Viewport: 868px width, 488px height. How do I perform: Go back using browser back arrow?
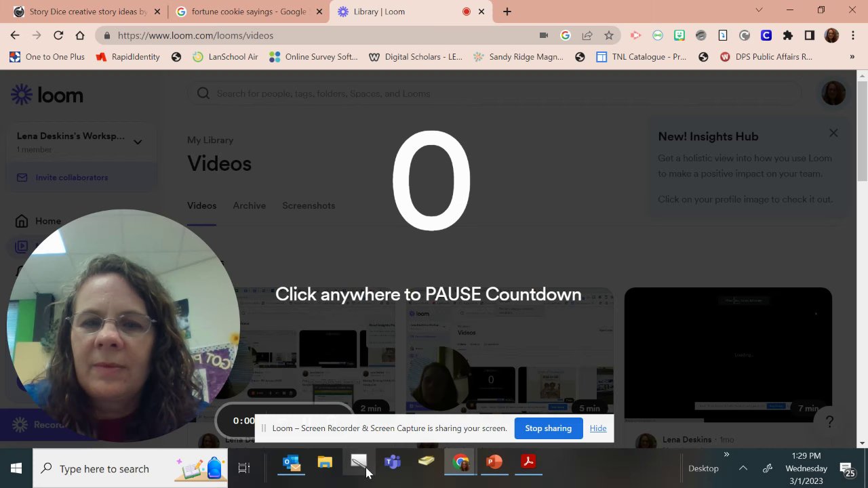coord(15,35)
